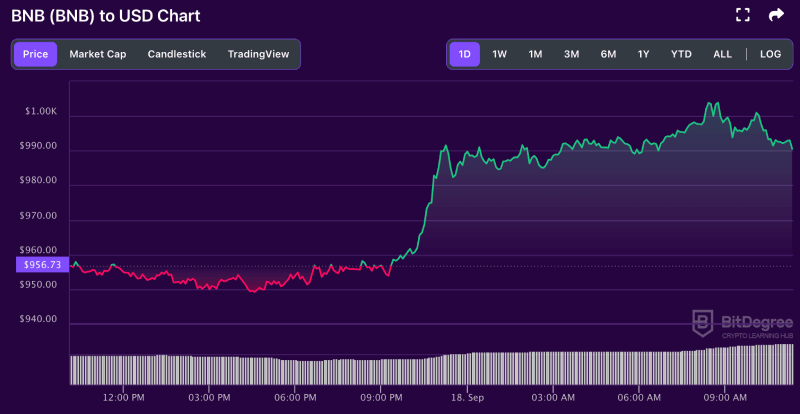
Task: Switch to the Candlestick view
Action: [x=177, y=54]
